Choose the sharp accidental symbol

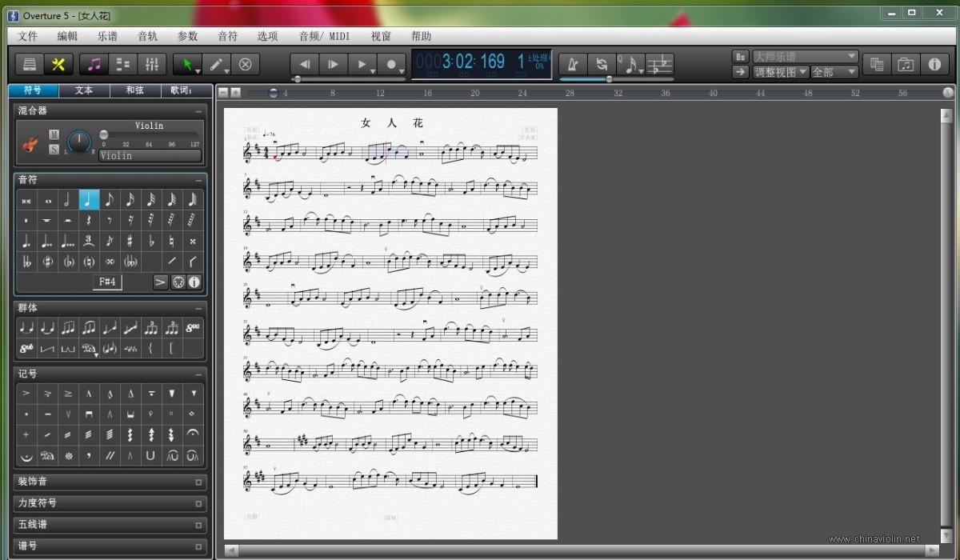point(130,241)
